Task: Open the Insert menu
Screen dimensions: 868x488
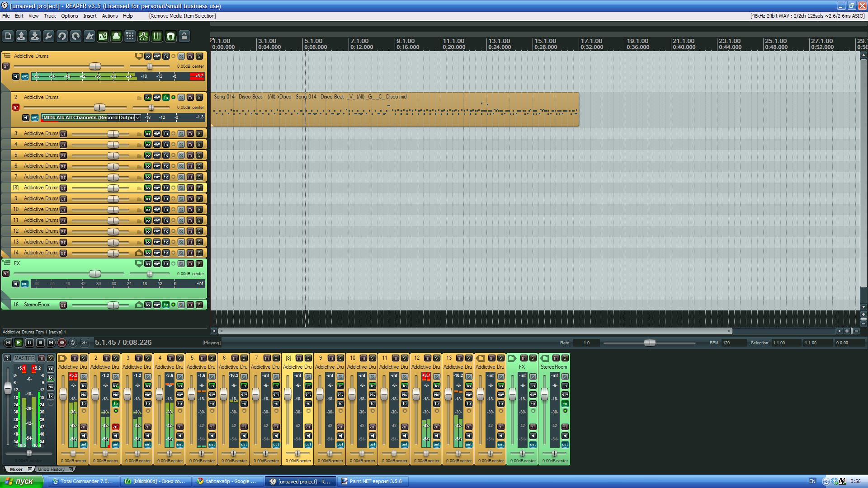Action: (90, 16)
